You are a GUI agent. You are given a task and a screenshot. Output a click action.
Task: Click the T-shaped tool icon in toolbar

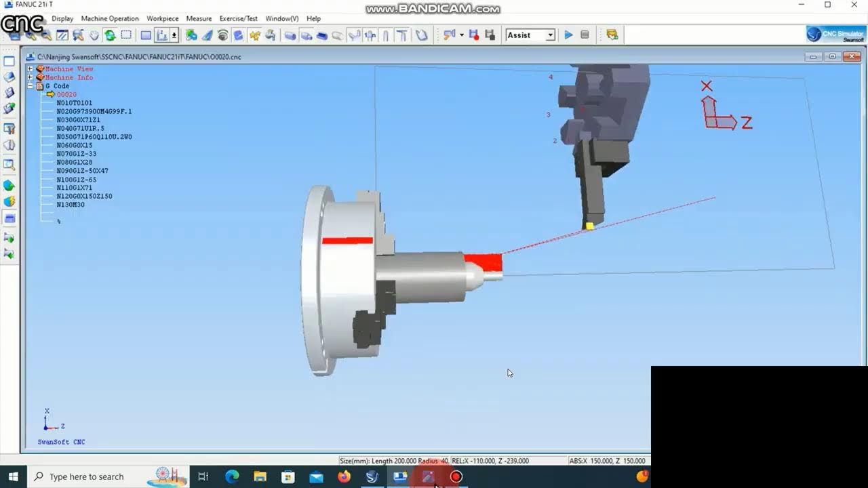coord(401,35)
